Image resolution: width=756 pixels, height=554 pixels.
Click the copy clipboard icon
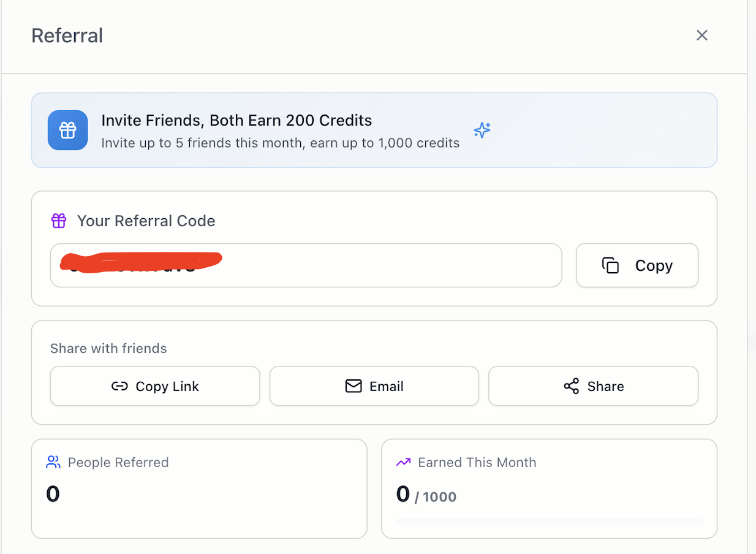tap(610, 265)
